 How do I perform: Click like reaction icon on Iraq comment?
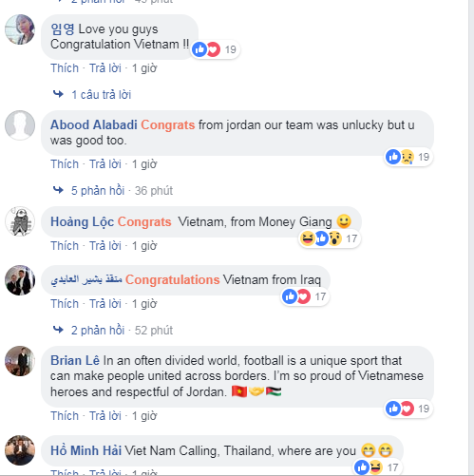(290, 296)
